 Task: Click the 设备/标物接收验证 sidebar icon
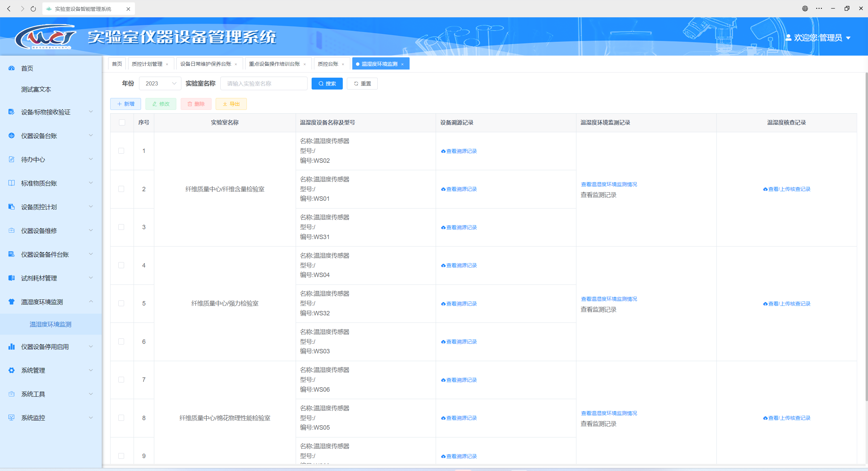click(x=12, y=112)
